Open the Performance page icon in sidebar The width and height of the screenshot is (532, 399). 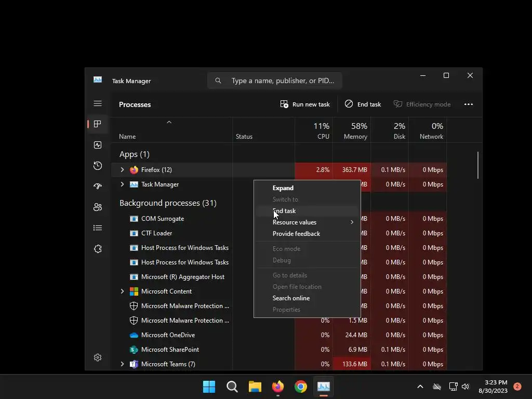[98, 145]
